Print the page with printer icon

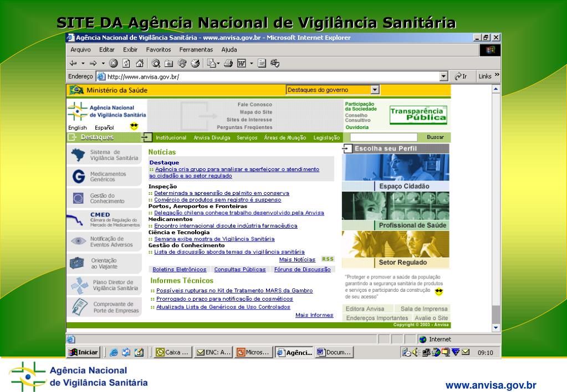[x=228, y=64]
